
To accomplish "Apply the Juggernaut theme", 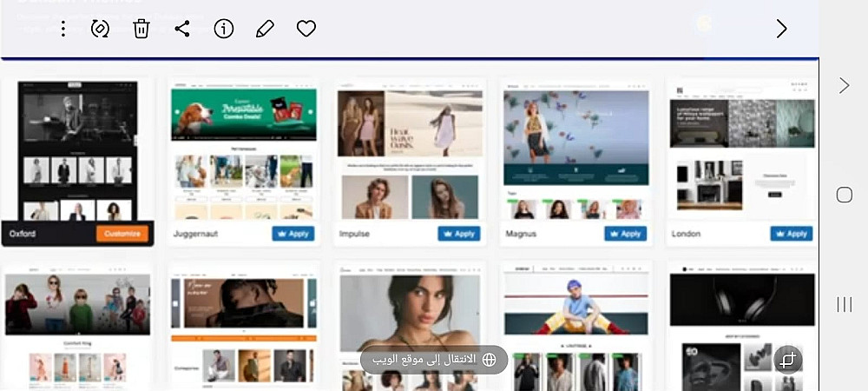I will (x=293, y=234).
